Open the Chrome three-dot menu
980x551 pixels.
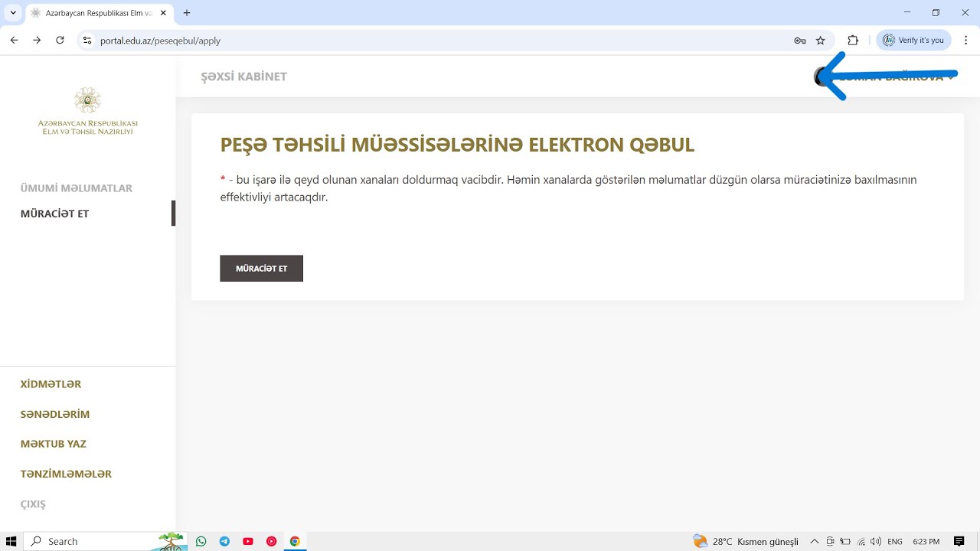965,41
